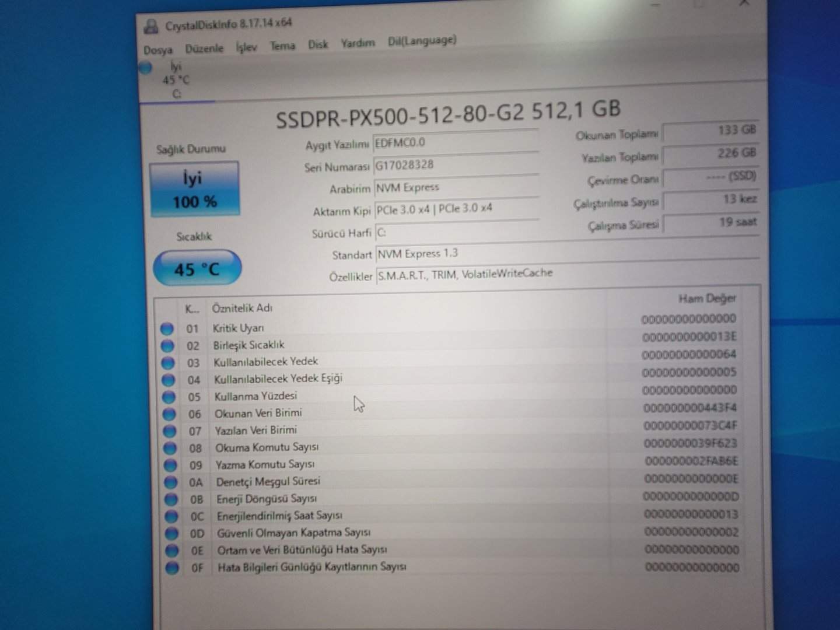
Task: Click the CrystalDiskInfo app icon in title bar
Action: pos(151,26)
